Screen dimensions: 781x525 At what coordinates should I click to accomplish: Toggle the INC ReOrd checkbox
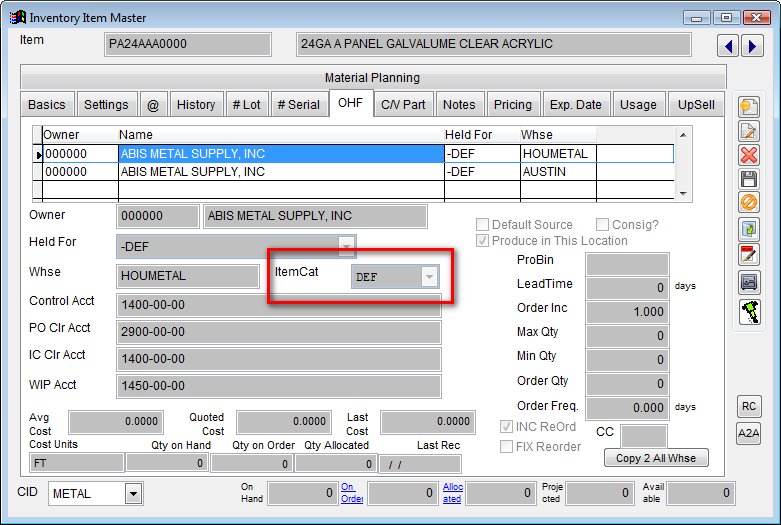(507, 428)
